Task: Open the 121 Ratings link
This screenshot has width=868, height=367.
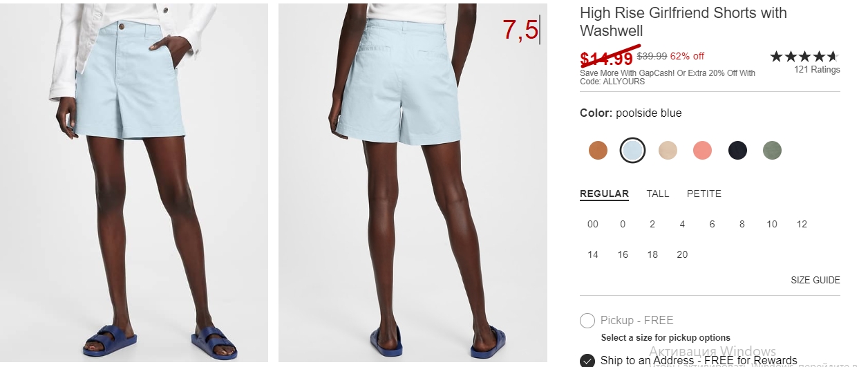Action: [817, 69]
